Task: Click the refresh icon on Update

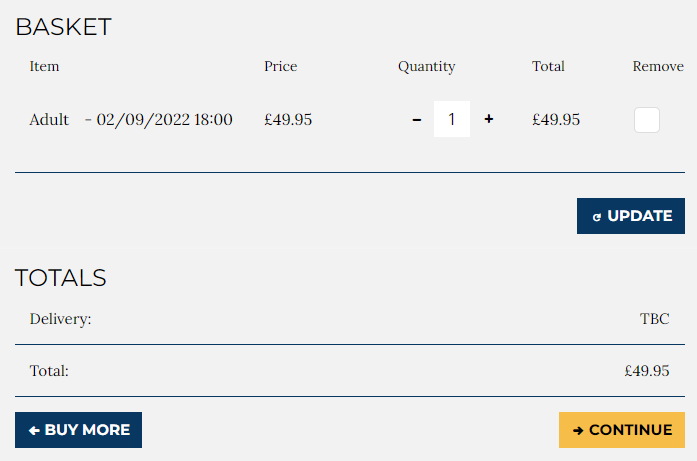Action: 597,217
